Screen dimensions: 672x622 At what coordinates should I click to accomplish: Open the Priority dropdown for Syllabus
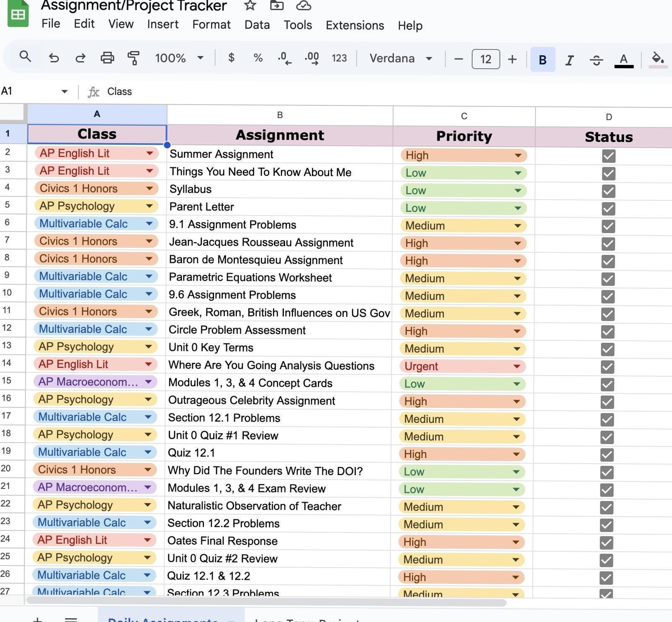click(518, 190)
